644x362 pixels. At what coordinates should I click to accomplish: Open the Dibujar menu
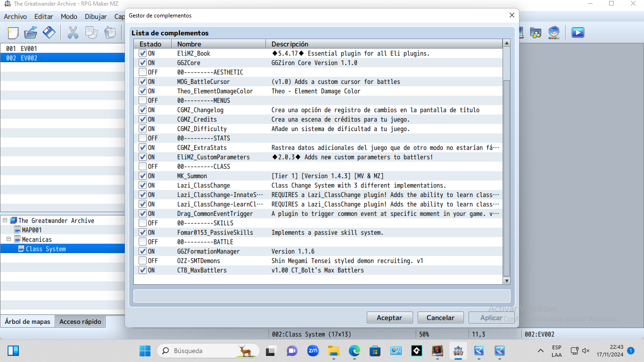click(x=96, y=16)
